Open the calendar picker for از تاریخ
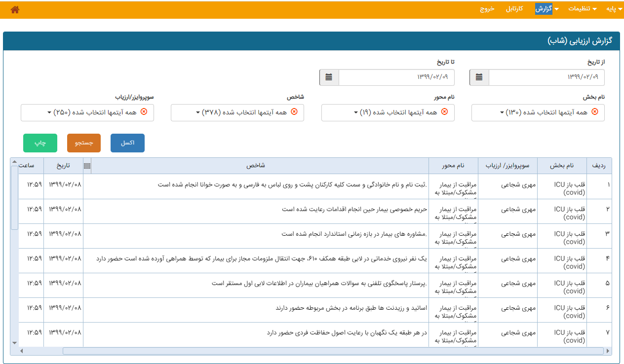Screen dimensions: 624x364 479,77
